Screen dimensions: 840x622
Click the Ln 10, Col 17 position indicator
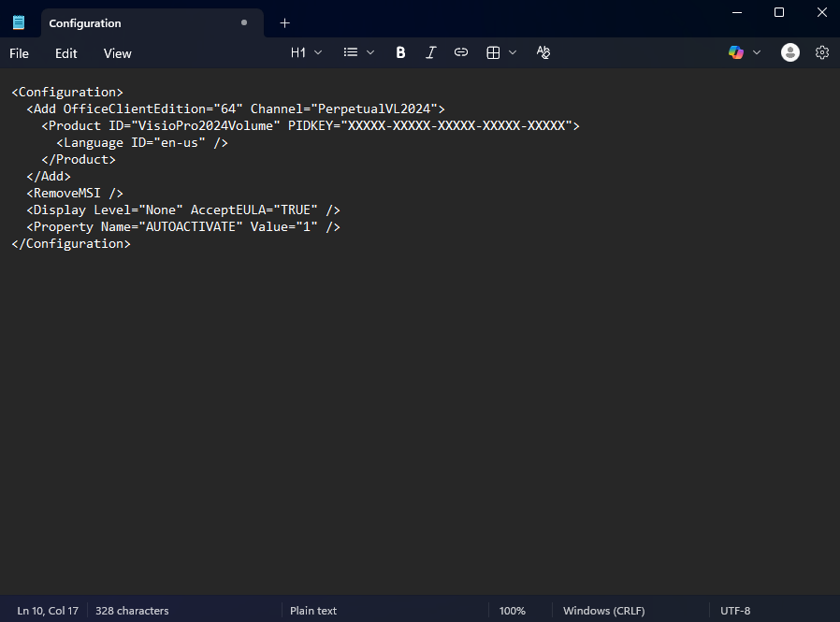48,611
